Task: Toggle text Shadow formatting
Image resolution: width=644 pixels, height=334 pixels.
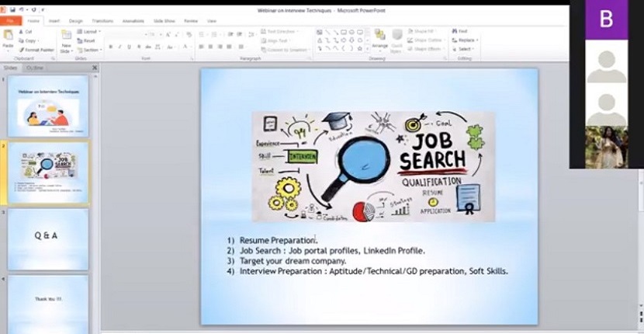Action: tap(139, 47)
